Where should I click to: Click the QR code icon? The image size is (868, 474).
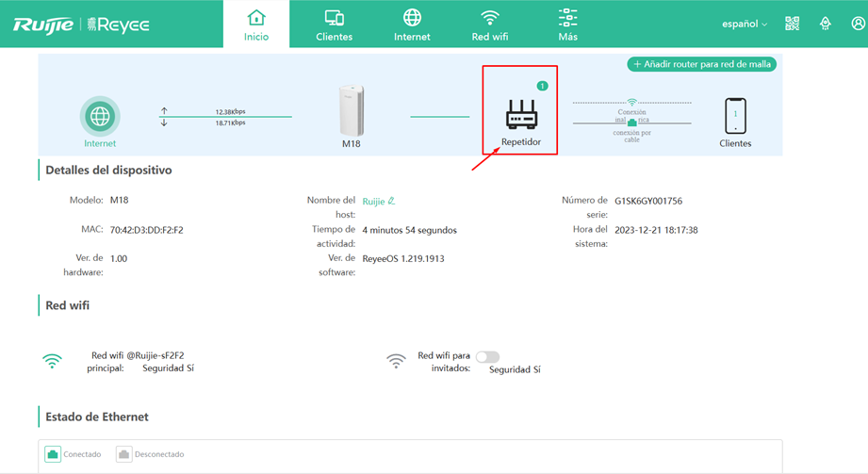point(793,24)
